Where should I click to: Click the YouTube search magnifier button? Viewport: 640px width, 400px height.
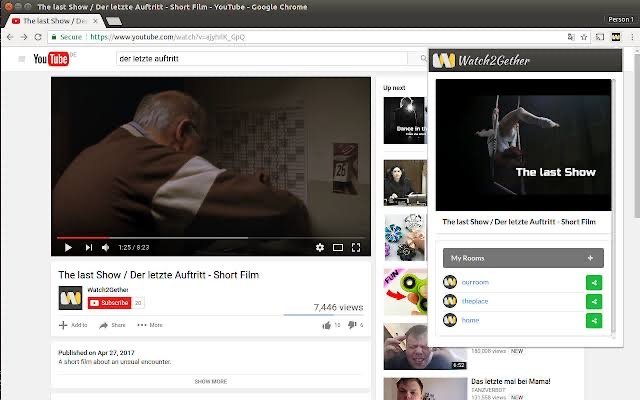point(423,58)
